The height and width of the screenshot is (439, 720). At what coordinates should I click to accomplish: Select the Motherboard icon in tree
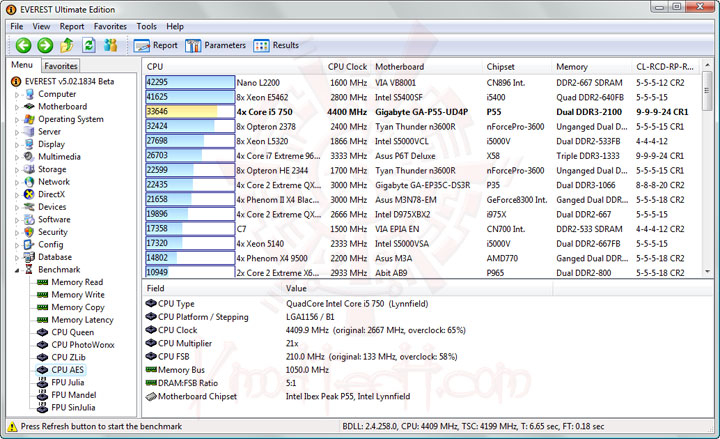[x=30, y=107]
